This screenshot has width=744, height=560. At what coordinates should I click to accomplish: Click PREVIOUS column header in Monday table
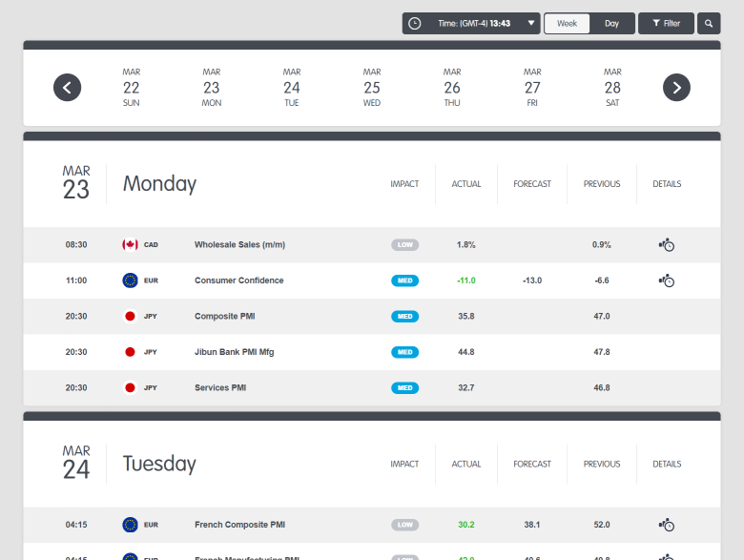602,184
